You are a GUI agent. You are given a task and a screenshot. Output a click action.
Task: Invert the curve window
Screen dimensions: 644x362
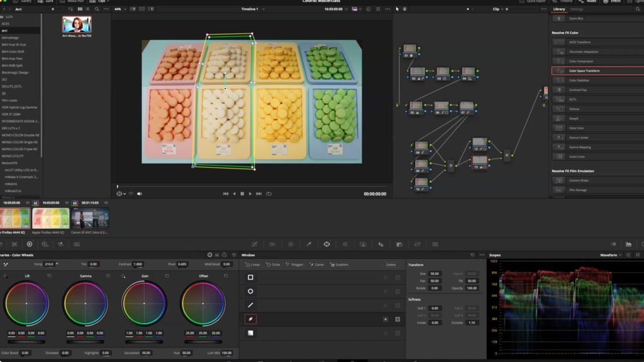click(x=386, y=319)
